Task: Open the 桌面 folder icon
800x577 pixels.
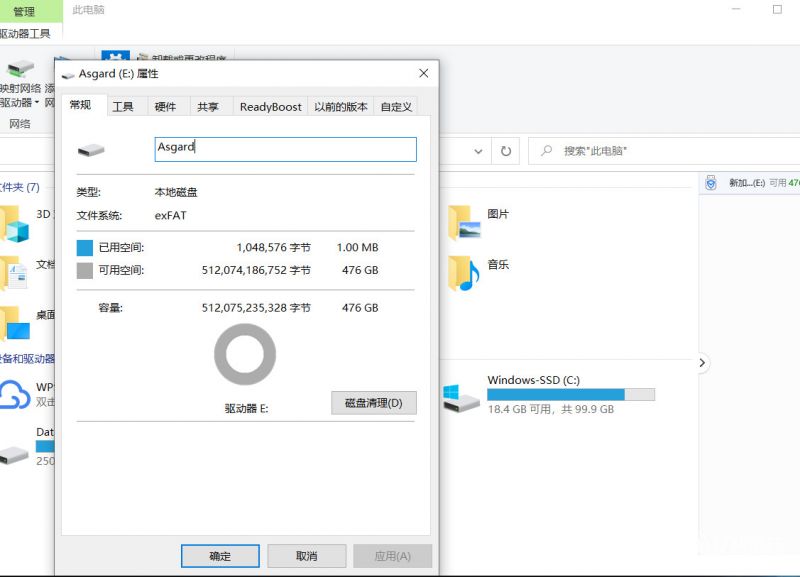Action: pos(15,323)
